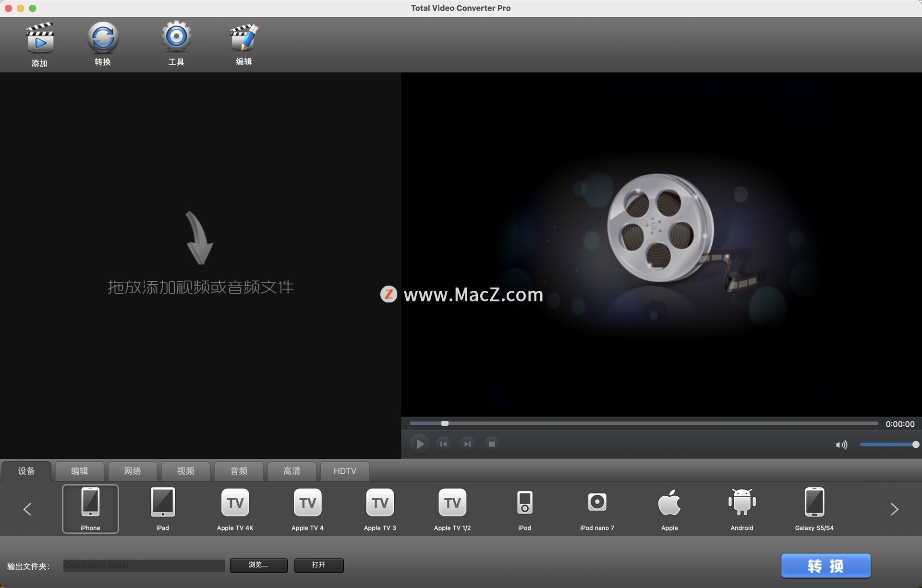Click the blue 转换 convert button
Screen dimensions: 922x588
pyautogui.click(x=825, y=566)
